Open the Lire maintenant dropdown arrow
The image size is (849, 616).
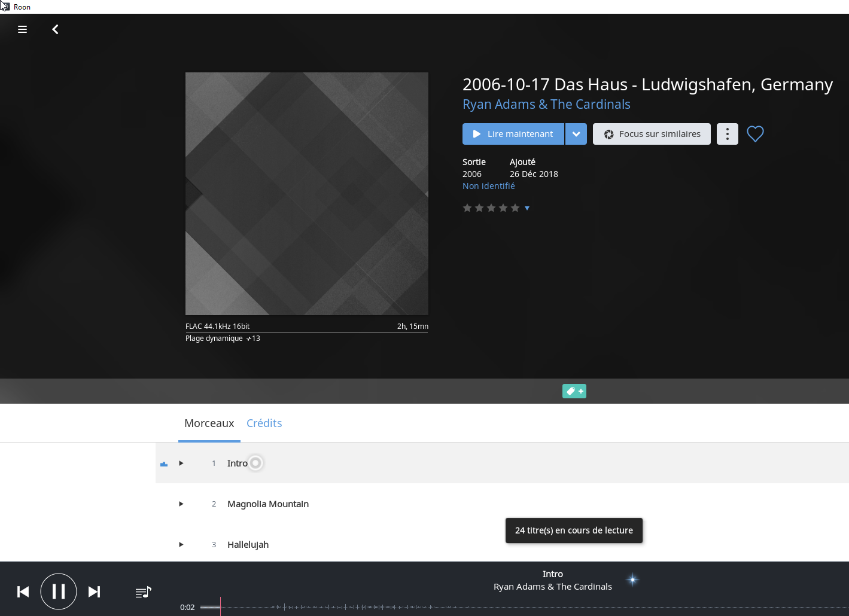click(576, 134)
